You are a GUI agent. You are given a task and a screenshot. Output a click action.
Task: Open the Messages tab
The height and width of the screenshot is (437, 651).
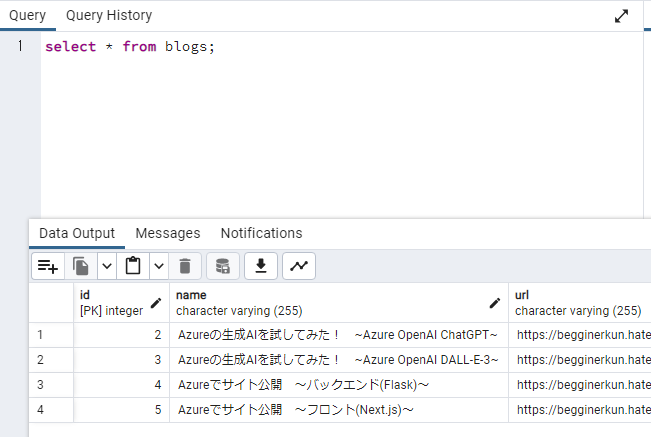pyautogui.click(x=168, y=233)
